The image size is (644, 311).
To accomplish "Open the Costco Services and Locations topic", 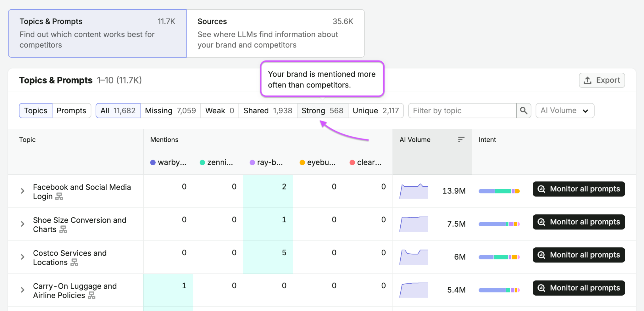I will coord(70,258).
